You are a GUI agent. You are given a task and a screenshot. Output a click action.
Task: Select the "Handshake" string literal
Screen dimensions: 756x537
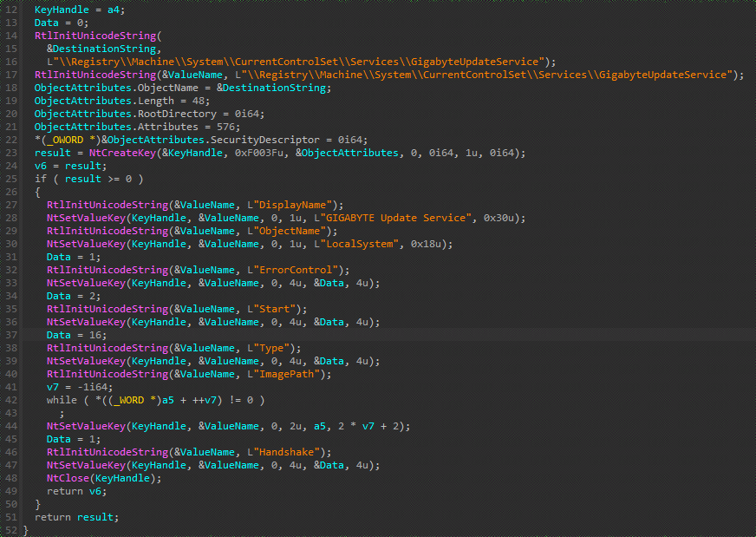coord(286,453)
